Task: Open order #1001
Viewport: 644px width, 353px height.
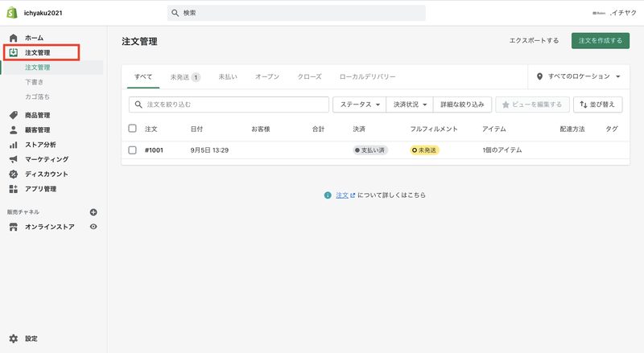Action: pos(154,150)
